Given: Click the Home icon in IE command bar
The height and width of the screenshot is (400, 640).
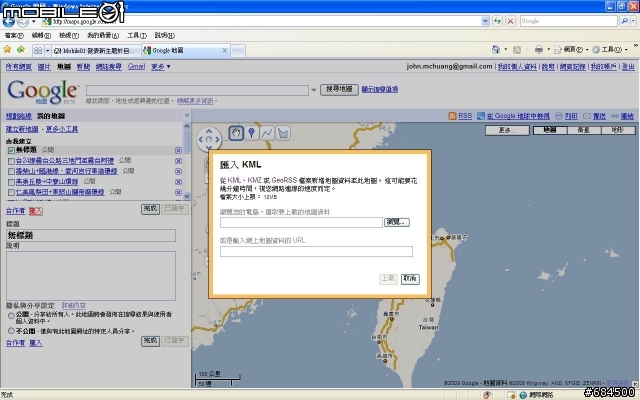Looking at the screenshot, I should pyautogui.click(x=496, y=50).
